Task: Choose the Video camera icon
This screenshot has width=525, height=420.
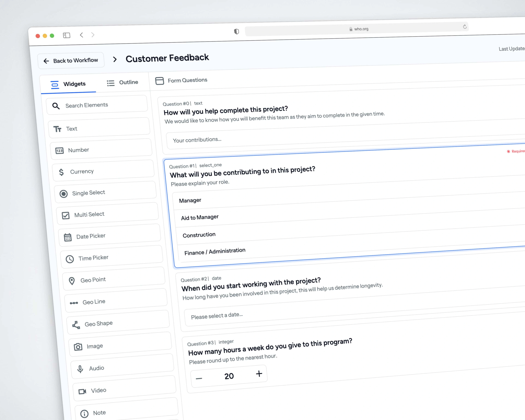Action: 82,391
